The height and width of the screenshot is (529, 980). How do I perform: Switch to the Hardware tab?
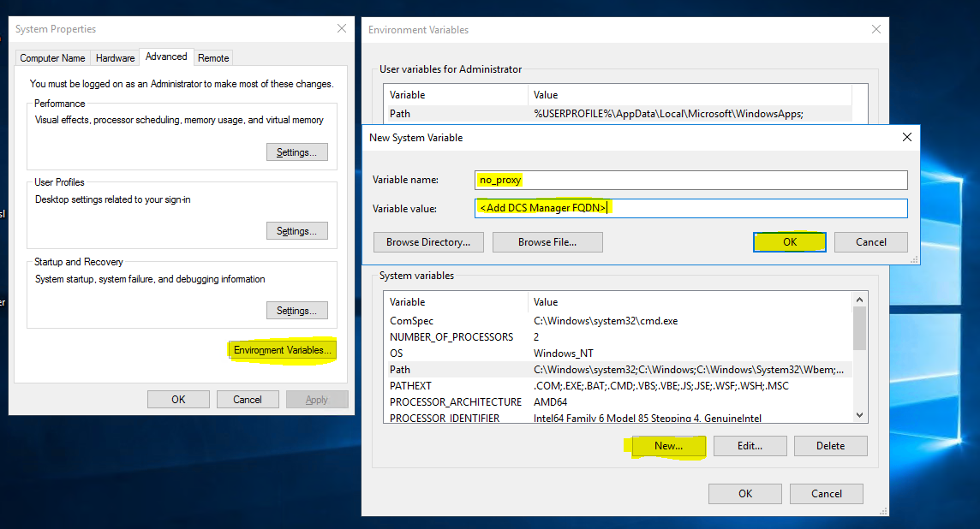click(115, 58)
